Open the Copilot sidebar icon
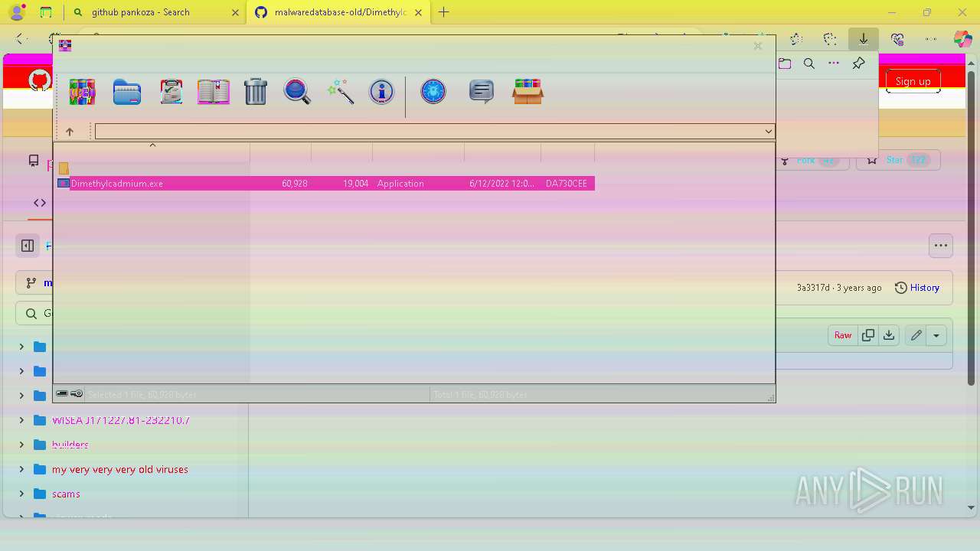The height and width of the screenshot is (551, 980). click(x=962, y=39)
